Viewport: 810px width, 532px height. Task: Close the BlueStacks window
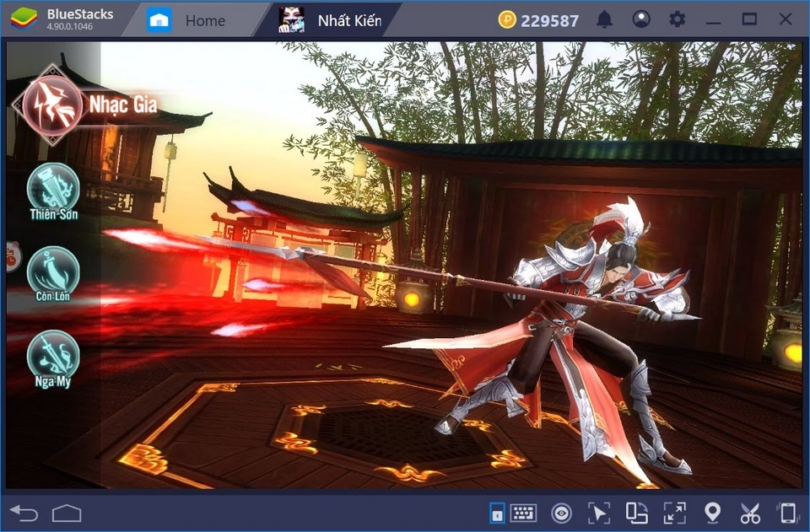point(786,19)
